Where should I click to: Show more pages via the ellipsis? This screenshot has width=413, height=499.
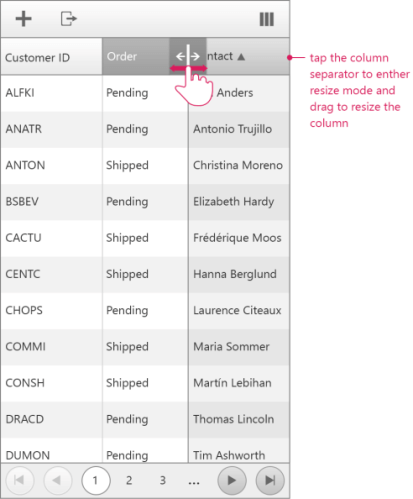tap(194, 482)
